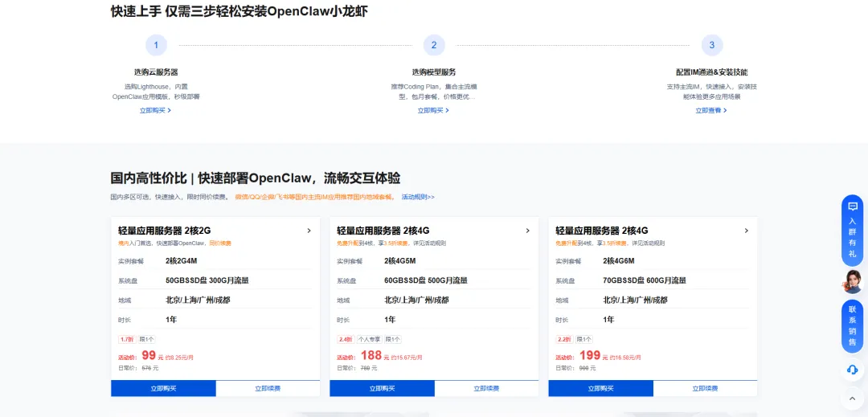Click the 选购模型服务 step heading
The width and height of the screenshot is (868, 417).
coord(434,72)
